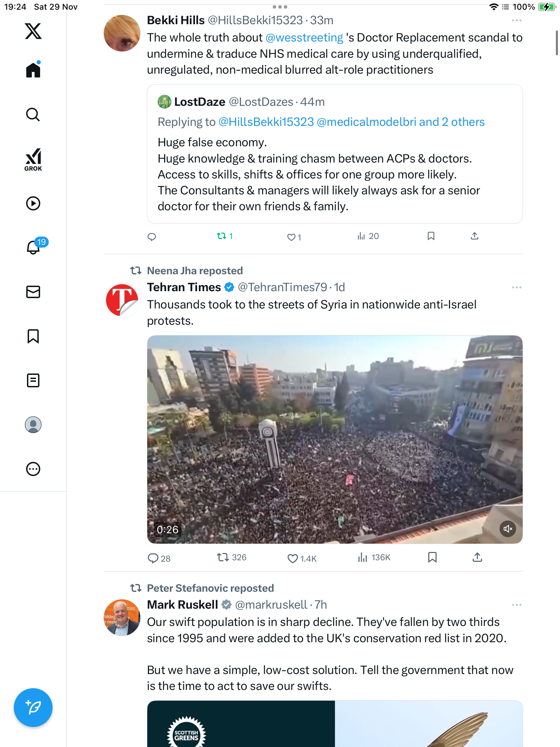This screenshot has width=560, height=747.
Task: Open Messages envelope in sidebar
Action: coord(33,292)
